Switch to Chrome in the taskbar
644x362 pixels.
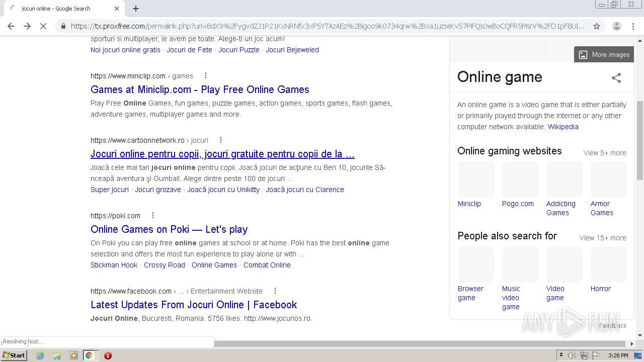(x=89, y=355)
